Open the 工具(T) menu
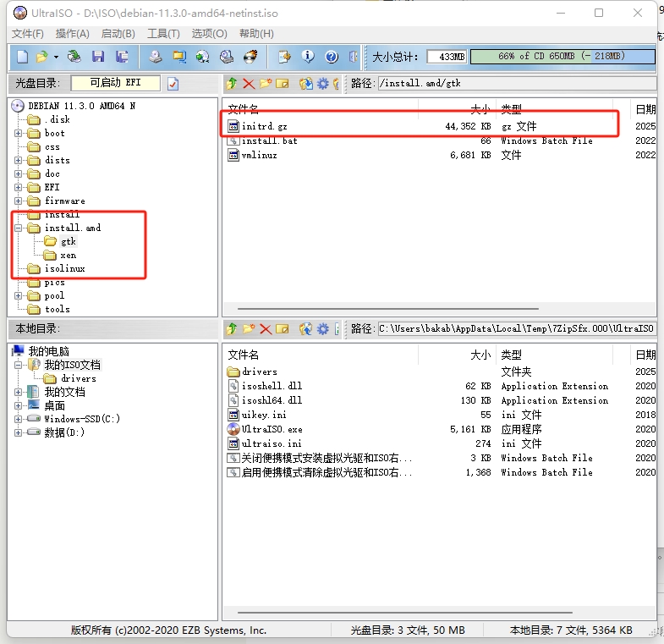 point(163,34)
